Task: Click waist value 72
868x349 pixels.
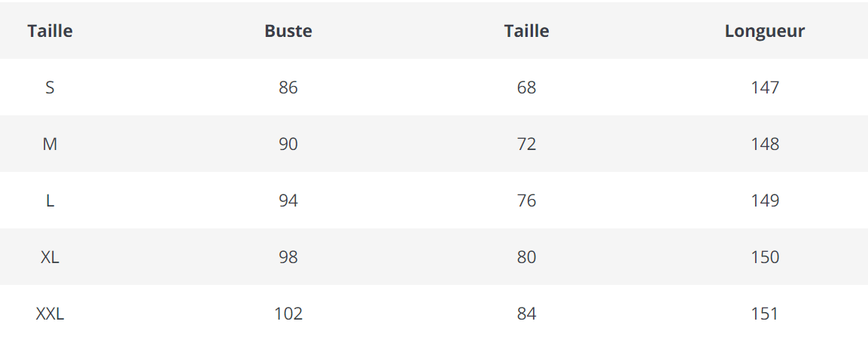Action: tap(526, 144)
